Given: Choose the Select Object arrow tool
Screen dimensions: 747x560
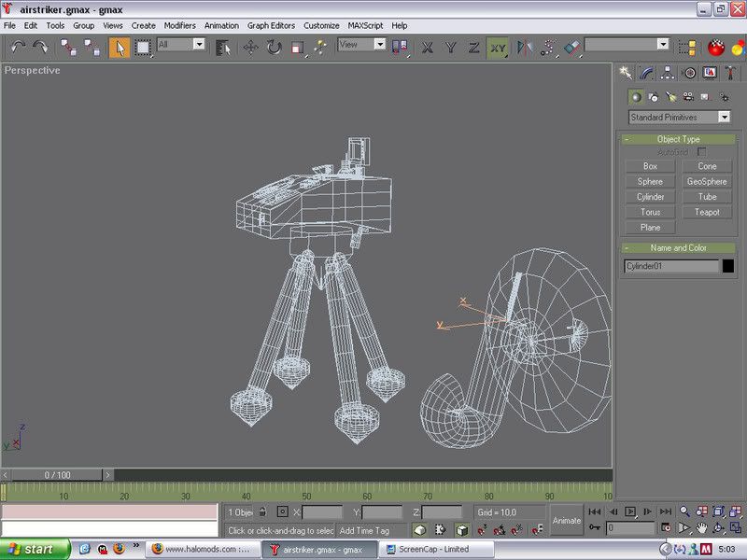Looking at the screenshot, I should click(x=120, y=48).
